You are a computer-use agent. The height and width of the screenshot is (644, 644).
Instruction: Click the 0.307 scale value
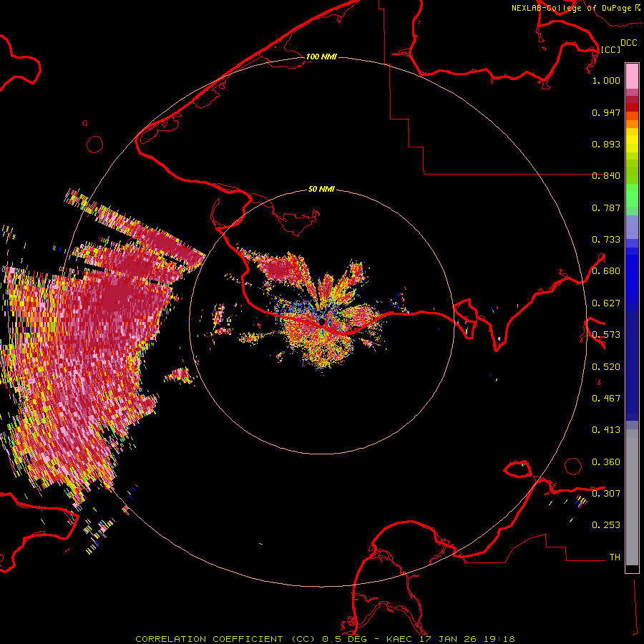tap(606, 494)
